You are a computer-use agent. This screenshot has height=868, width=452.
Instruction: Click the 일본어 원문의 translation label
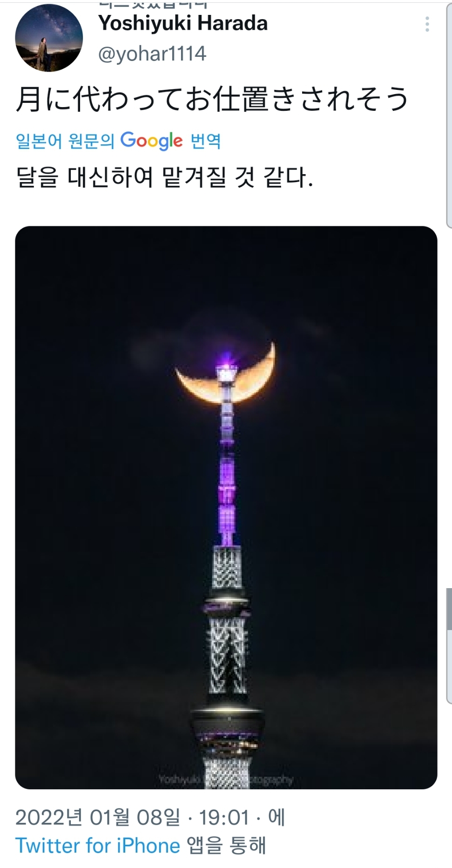click(65, 141)
